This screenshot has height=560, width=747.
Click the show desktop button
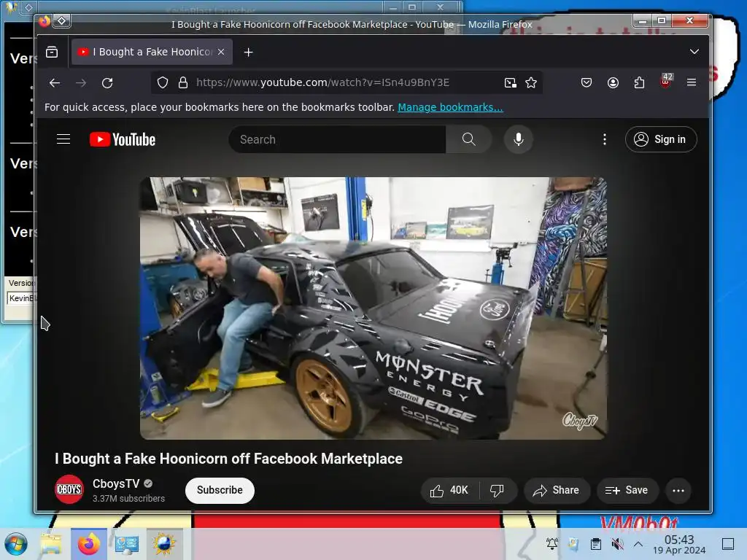tap(728, 544)
